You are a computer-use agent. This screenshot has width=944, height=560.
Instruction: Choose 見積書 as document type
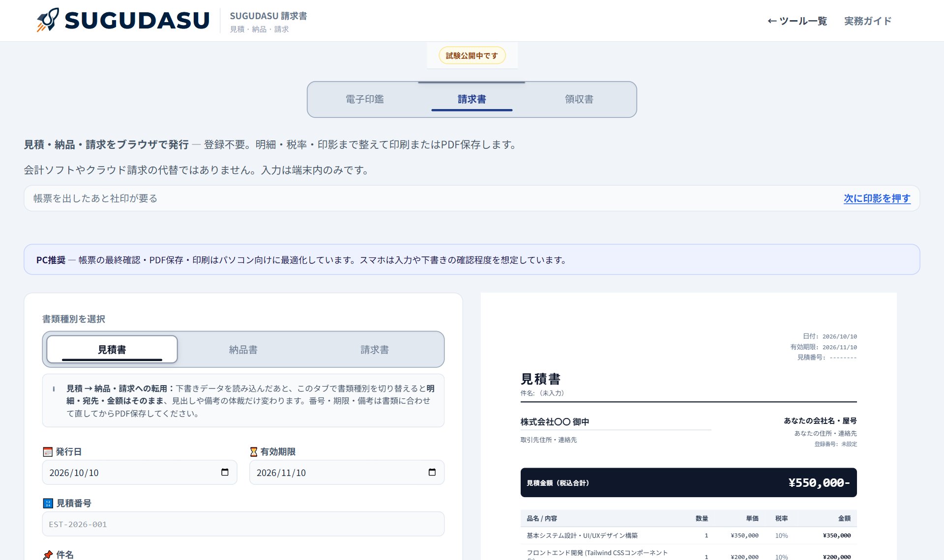point(112,349)
